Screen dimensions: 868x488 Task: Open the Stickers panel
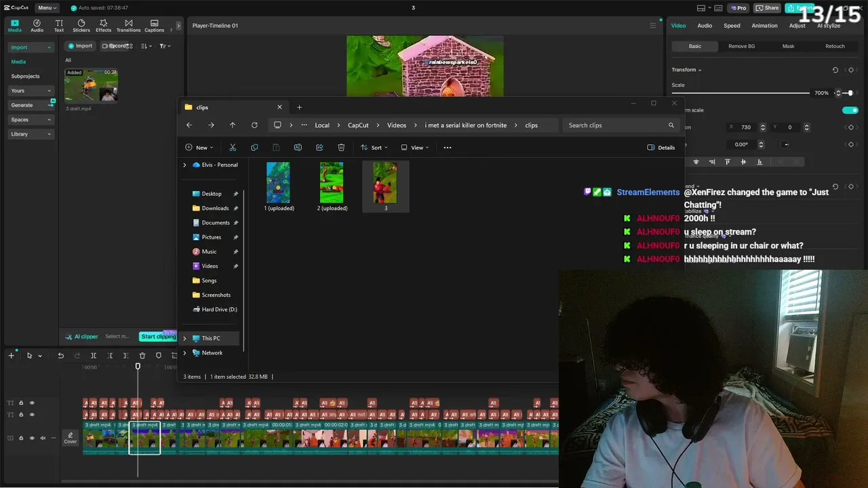pos(81,26)
